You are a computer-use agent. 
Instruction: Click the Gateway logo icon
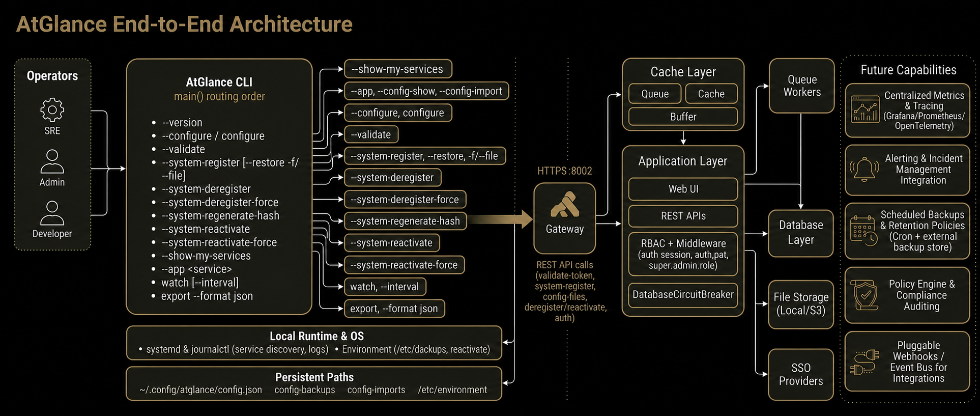[x=565, y=205]
